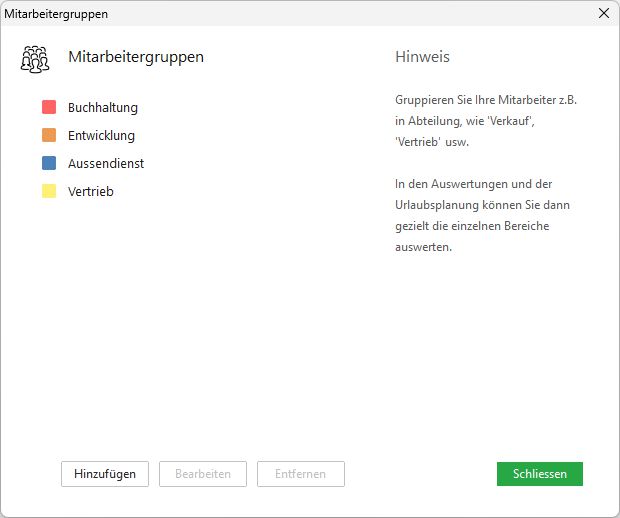Viewport: 620px width, 518px height.
Task: Click the Bearbeiten button
Action: [203, 474]
